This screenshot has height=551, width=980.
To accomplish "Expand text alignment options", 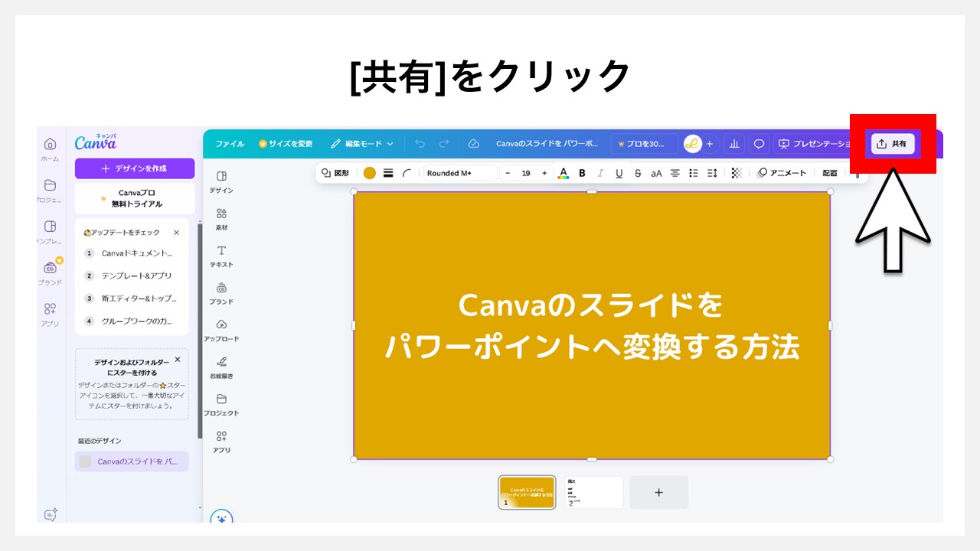I will click(675, 173).
